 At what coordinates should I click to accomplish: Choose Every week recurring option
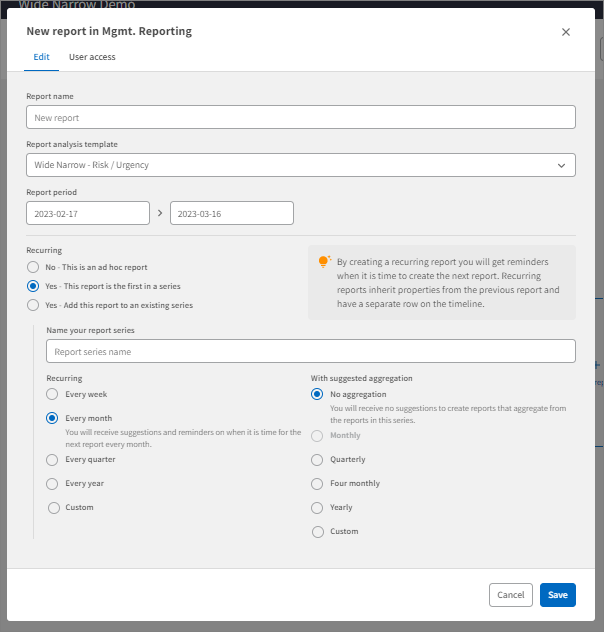[52, 394]
